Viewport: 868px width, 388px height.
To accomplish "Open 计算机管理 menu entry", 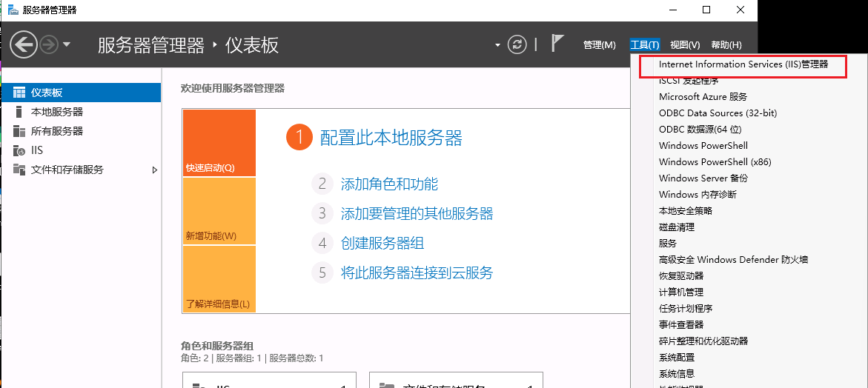I will click(681, 292).
